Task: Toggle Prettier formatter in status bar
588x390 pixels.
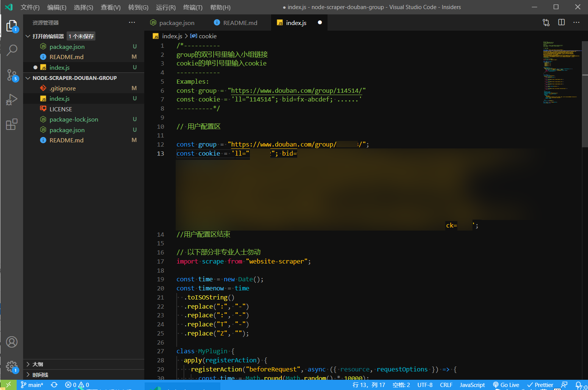Action: coord(540,385)
